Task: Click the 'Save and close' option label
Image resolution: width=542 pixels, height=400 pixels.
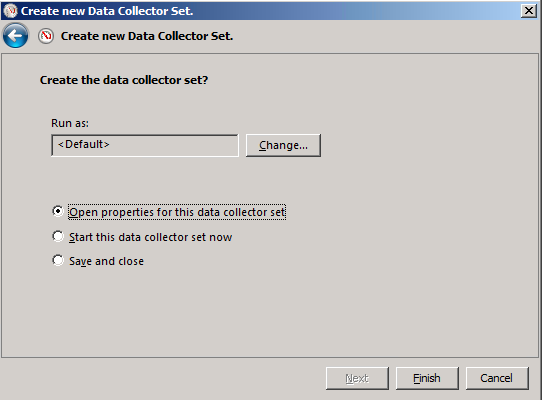Action: tap(106, 261)
